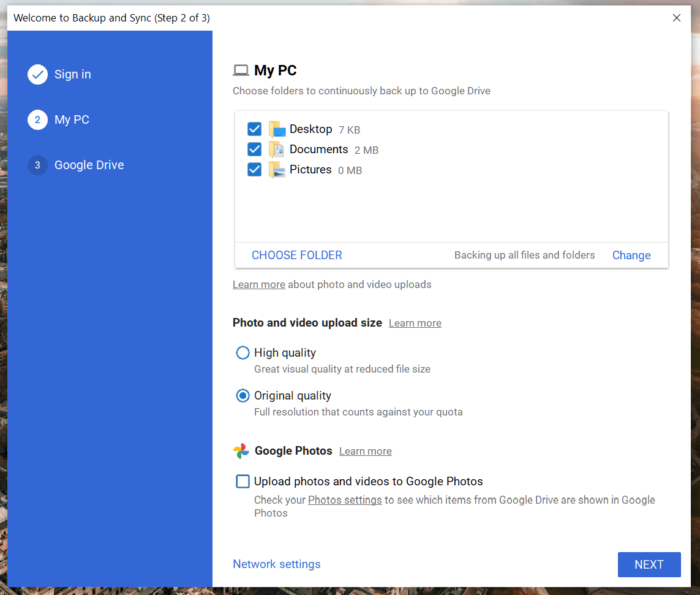Click the step 3 Google Drive circle

37,165
